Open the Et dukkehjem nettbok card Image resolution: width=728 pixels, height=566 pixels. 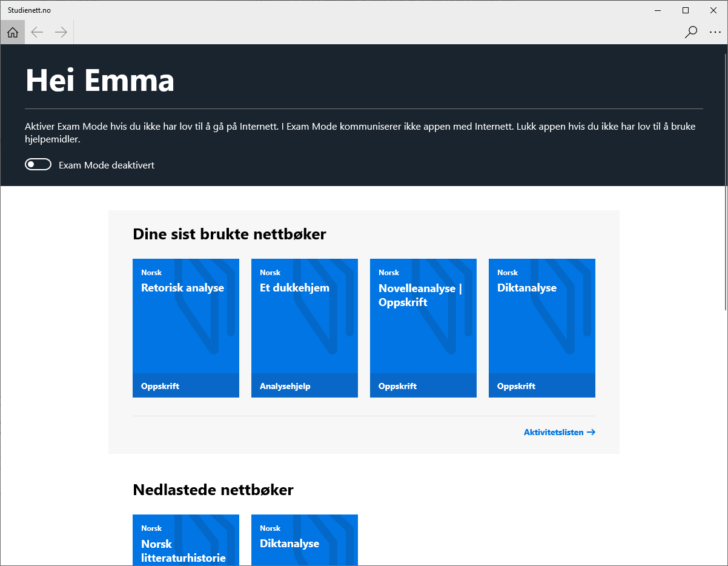coord(305,328)
